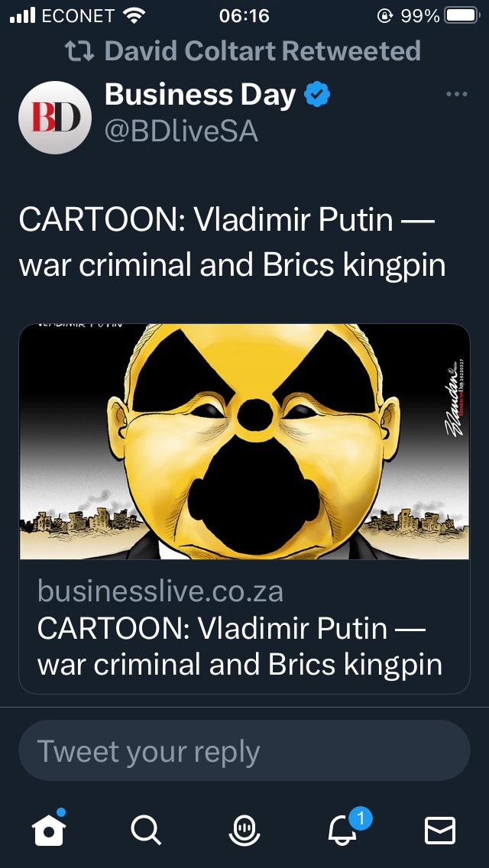Open the businesslive.co.za link domain
489x868 pixels.
coord(160,591)
